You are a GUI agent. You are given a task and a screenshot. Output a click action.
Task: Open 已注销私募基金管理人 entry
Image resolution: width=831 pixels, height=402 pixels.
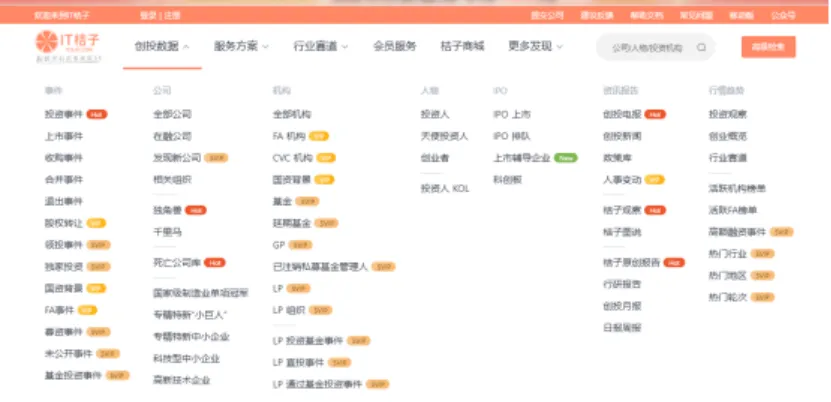(320, 266)
